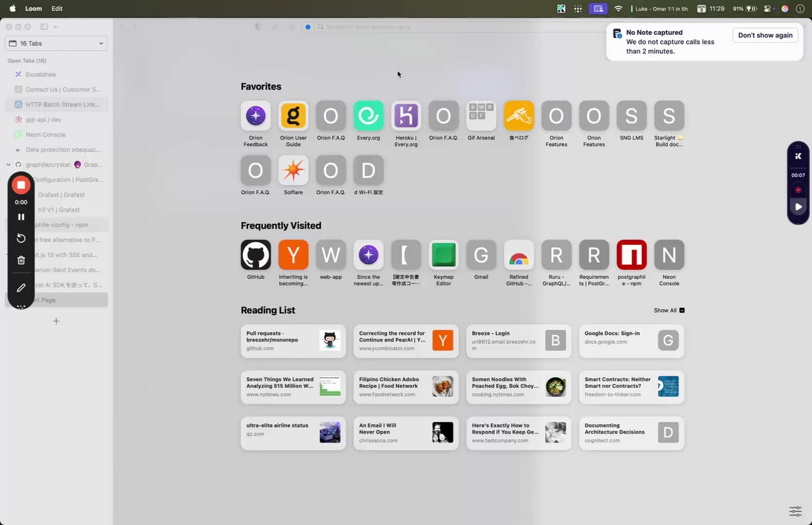The width and height of the screenshot is (812, 525).
Task: Open Correcting the record for Continue and PearAI
Action: (406, 341)
